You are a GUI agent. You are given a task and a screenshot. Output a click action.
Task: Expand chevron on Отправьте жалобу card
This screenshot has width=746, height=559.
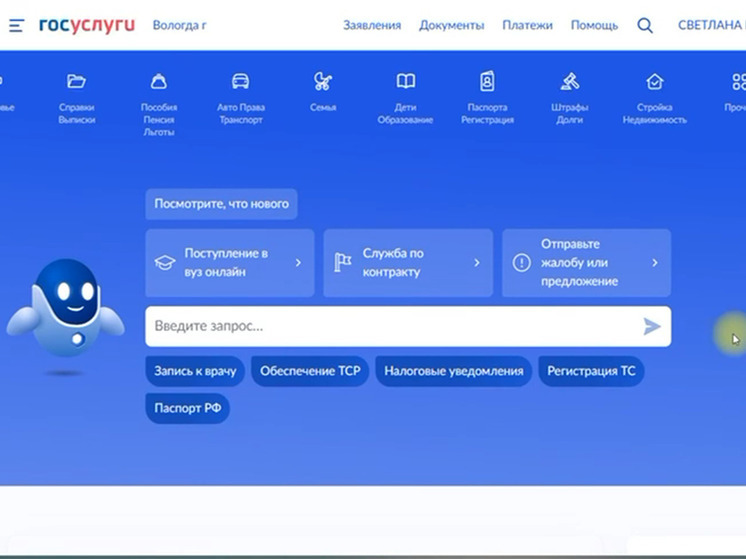click(655, 263)
